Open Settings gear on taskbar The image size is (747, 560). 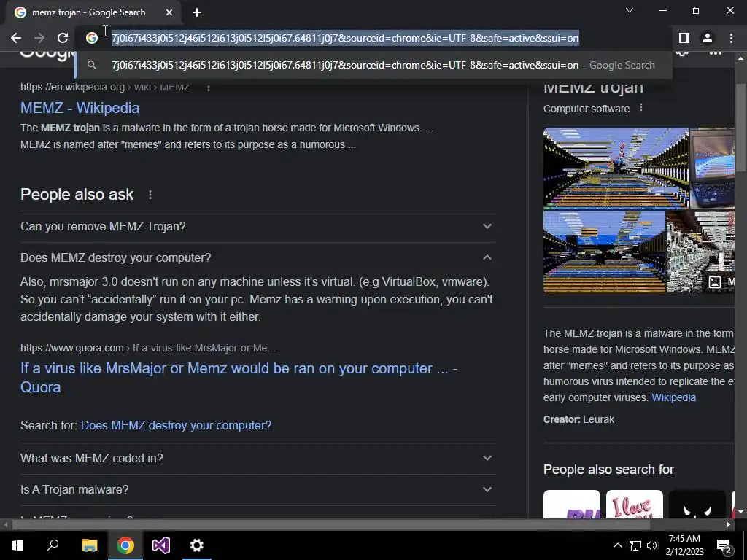[x=197, y=545]
